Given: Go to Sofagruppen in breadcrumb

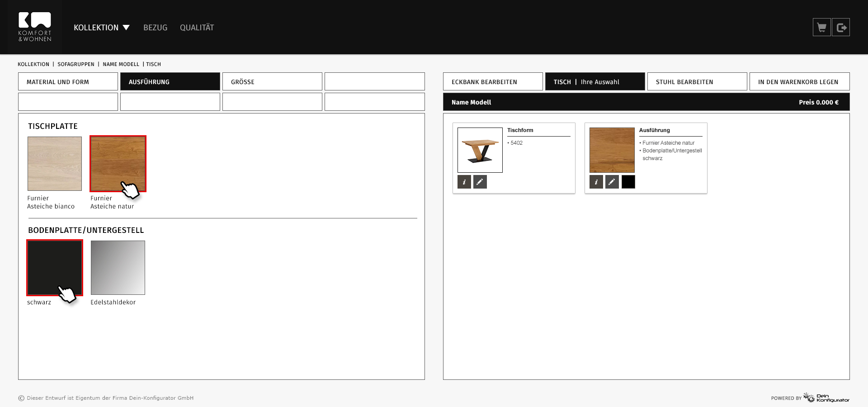Looking at the screenshot, I should tap(76, 64).
